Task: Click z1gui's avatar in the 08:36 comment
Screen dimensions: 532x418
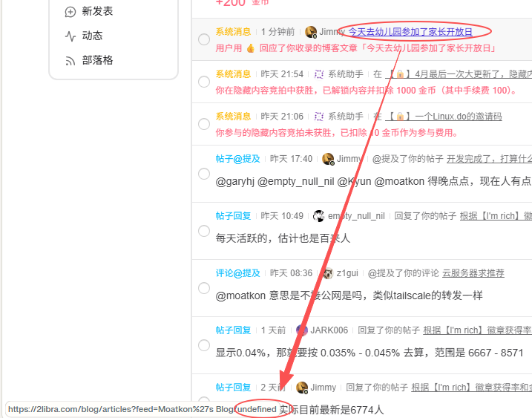Action: tap(327, 273)
